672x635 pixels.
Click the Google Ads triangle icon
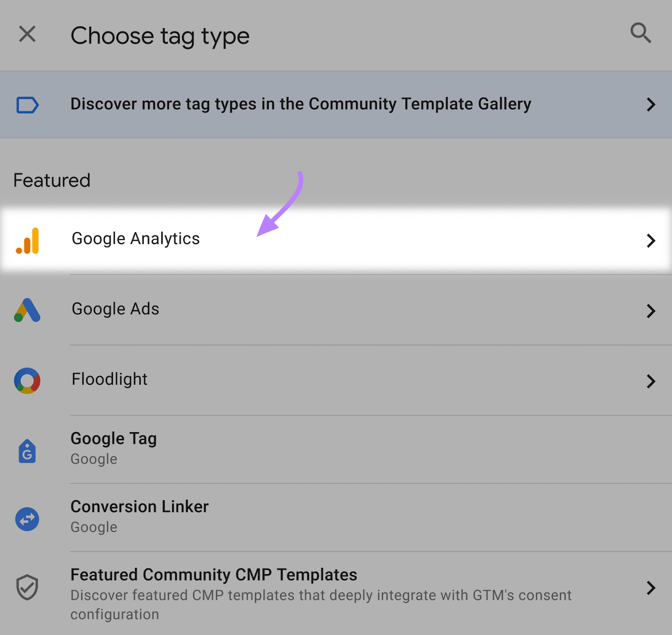click(27, 310)
